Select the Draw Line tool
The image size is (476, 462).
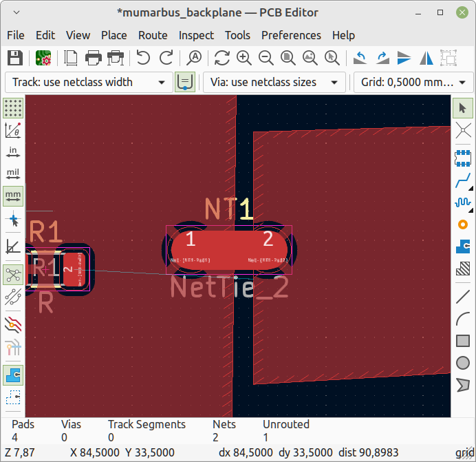pos(463,297)
